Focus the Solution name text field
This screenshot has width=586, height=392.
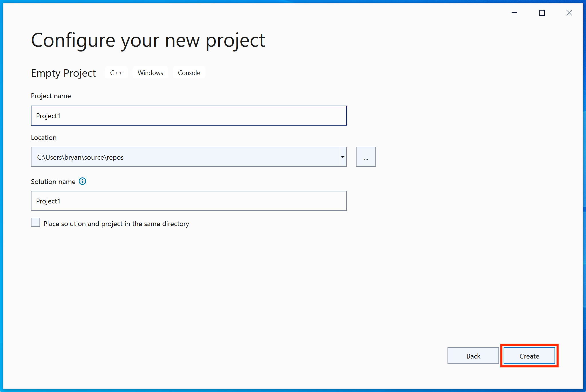189,201
